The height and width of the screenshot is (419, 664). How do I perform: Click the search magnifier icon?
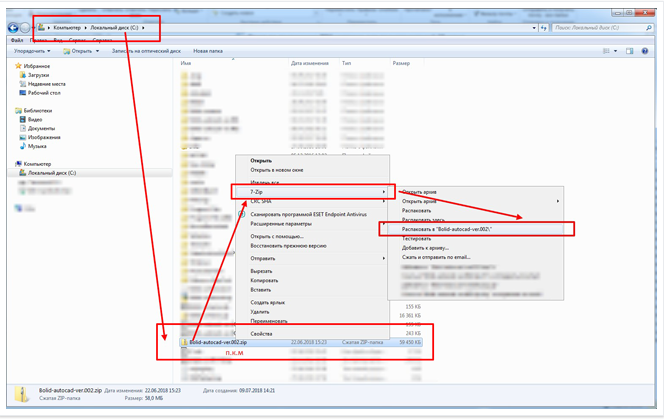[x=649, y=28]
